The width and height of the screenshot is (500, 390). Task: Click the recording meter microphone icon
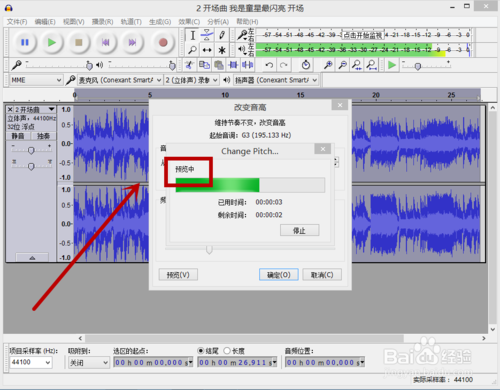point(242,35)
